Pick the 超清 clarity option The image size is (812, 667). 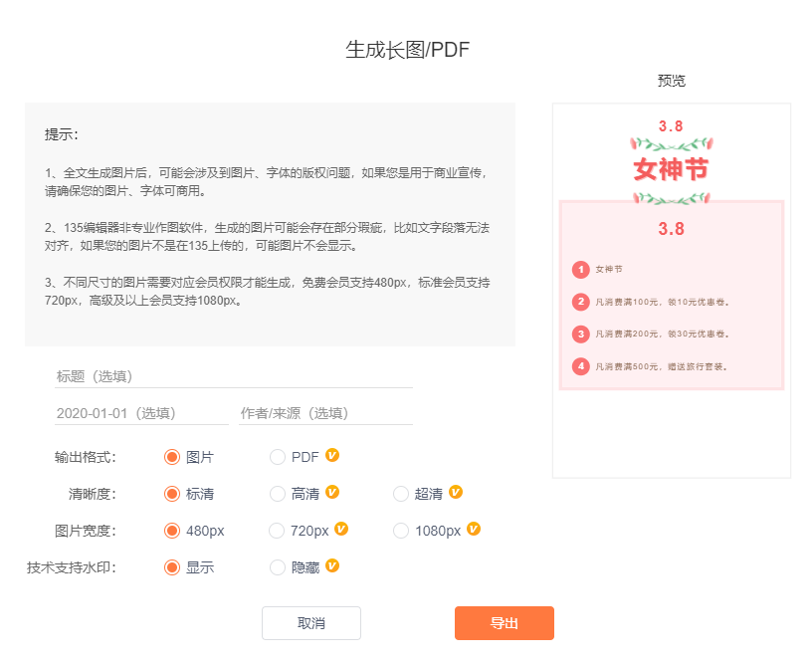coord(401,494)
